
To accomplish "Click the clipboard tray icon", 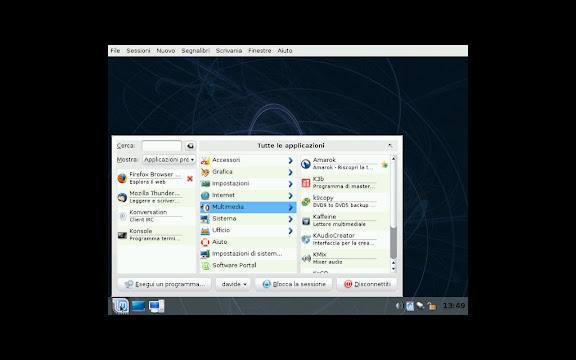I will click(410, 306).
